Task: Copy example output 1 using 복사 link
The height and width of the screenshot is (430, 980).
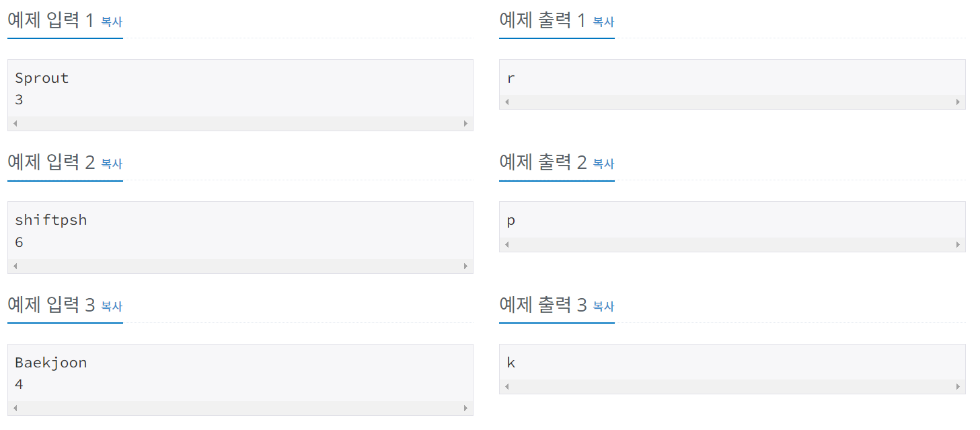Action: click(x=602, y=22)
